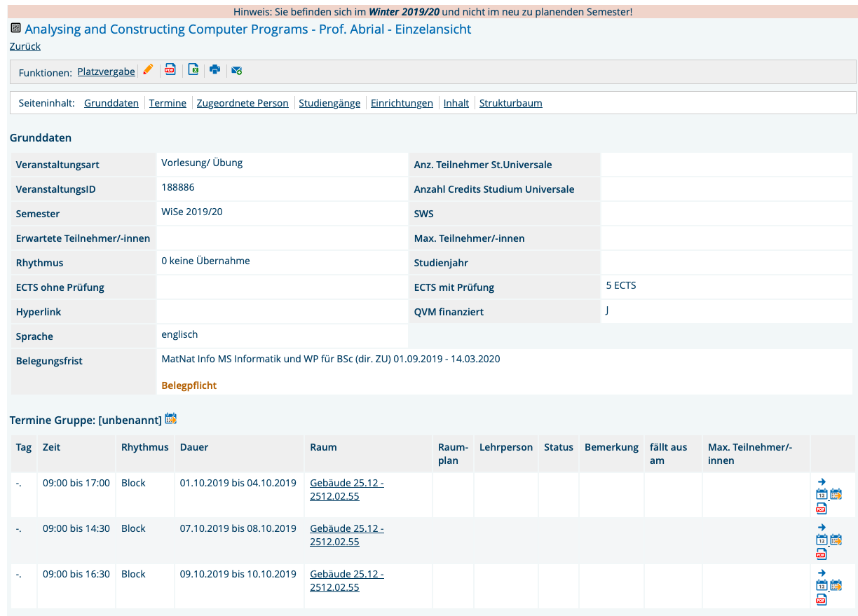Click calendar icon next to Termine Gruppe
Viewport: 858px width, 616px height.
(170, 418)
